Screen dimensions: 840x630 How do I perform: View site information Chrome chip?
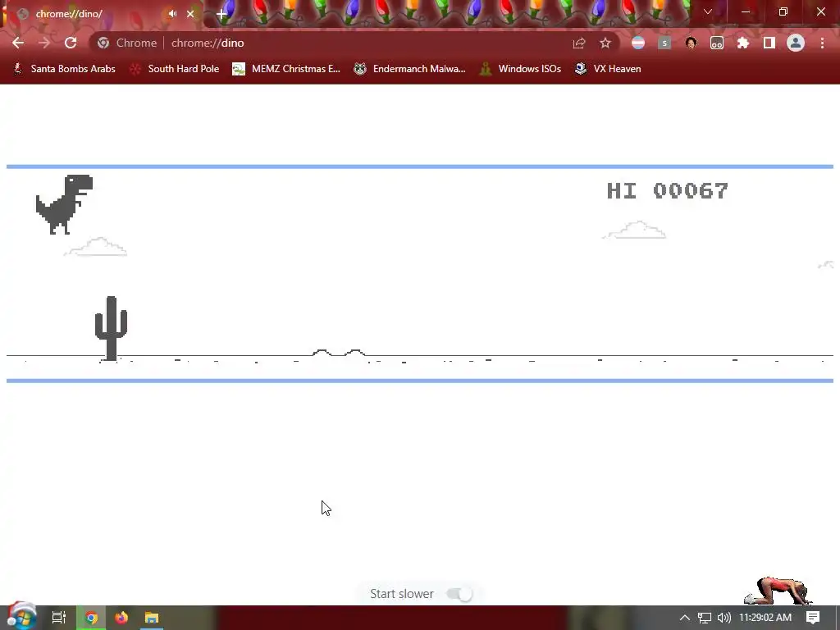pos(127,43)
